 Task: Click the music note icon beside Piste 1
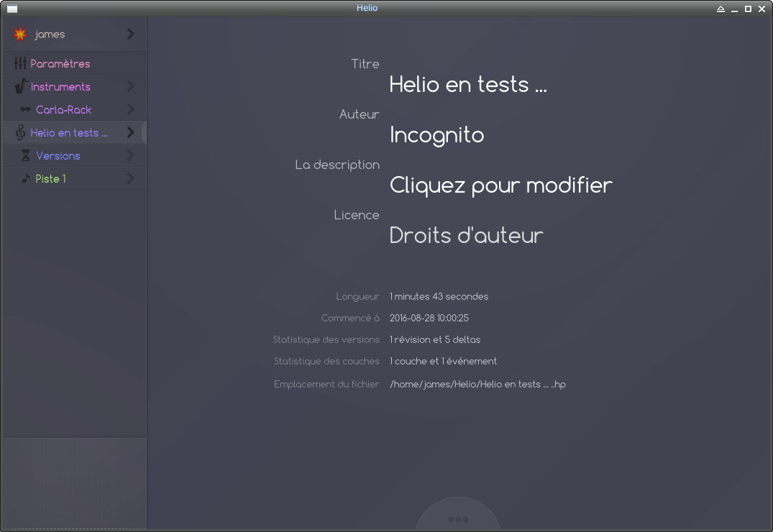(x=26, y=178)
